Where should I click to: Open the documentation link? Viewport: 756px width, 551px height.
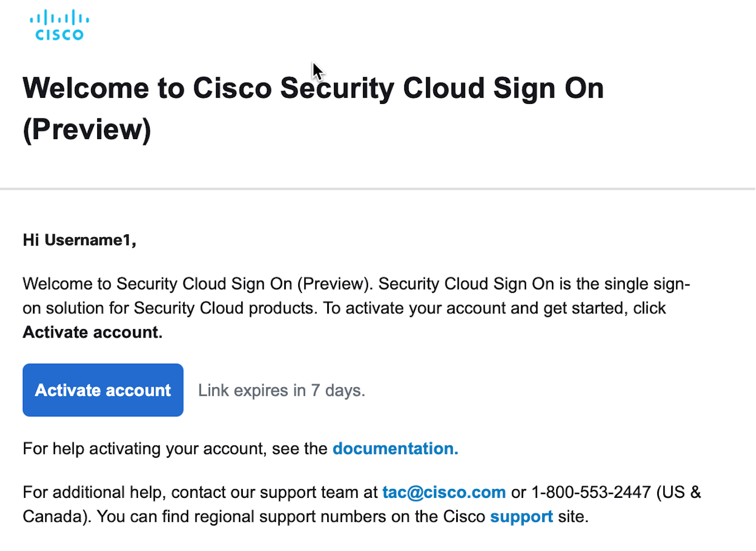(395, 449)
